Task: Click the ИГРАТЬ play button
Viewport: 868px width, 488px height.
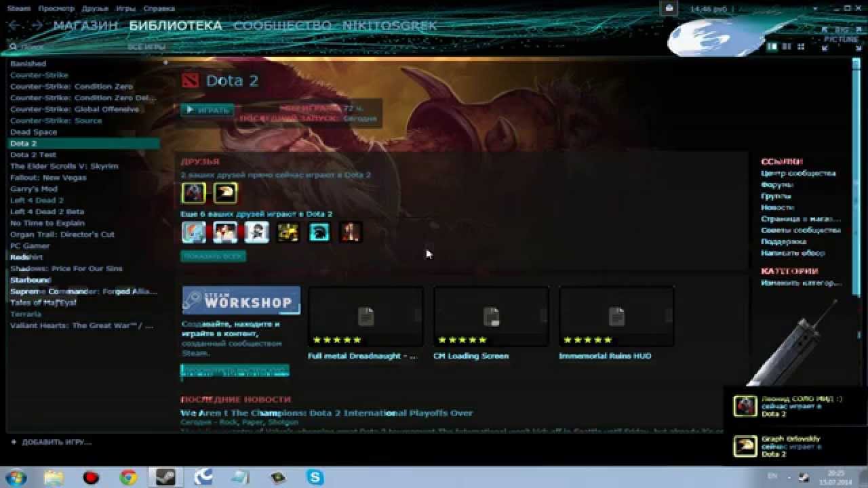Action: pos(208,109)
